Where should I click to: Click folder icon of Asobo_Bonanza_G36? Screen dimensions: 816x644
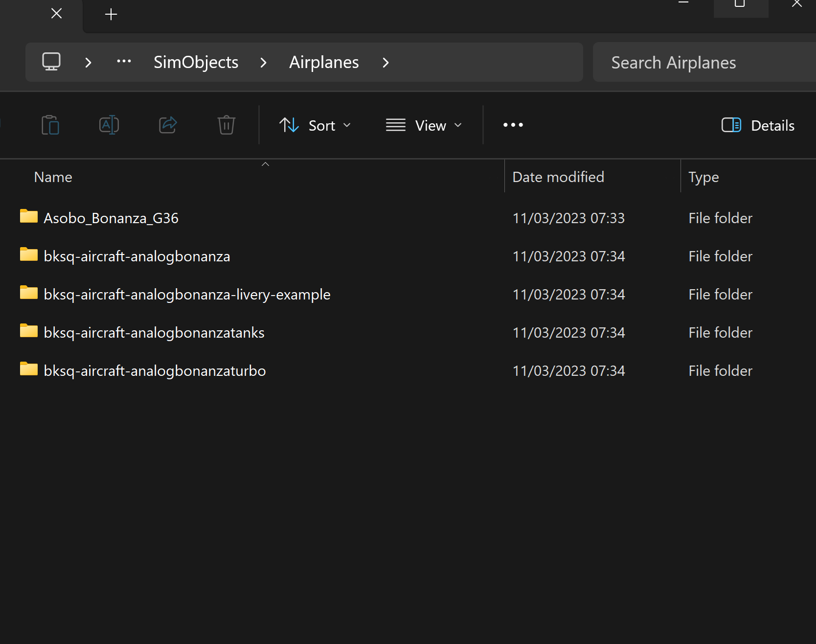coord(29,216)
